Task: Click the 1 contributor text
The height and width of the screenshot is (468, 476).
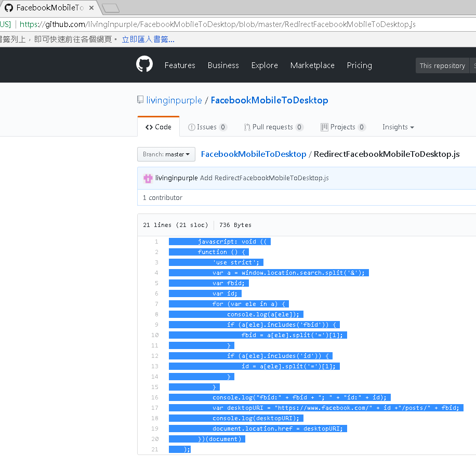Action: (x=163, y=197)
